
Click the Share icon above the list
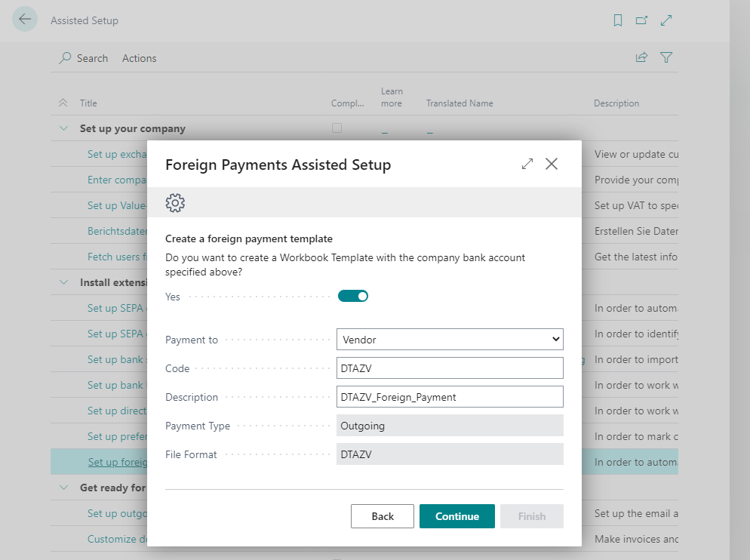[641, 57]
